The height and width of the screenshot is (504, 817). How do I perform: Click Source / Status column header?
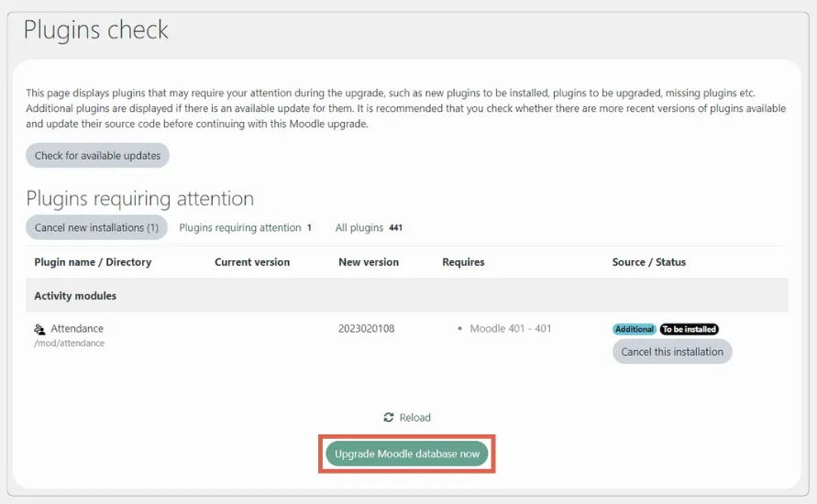(648, 262)
